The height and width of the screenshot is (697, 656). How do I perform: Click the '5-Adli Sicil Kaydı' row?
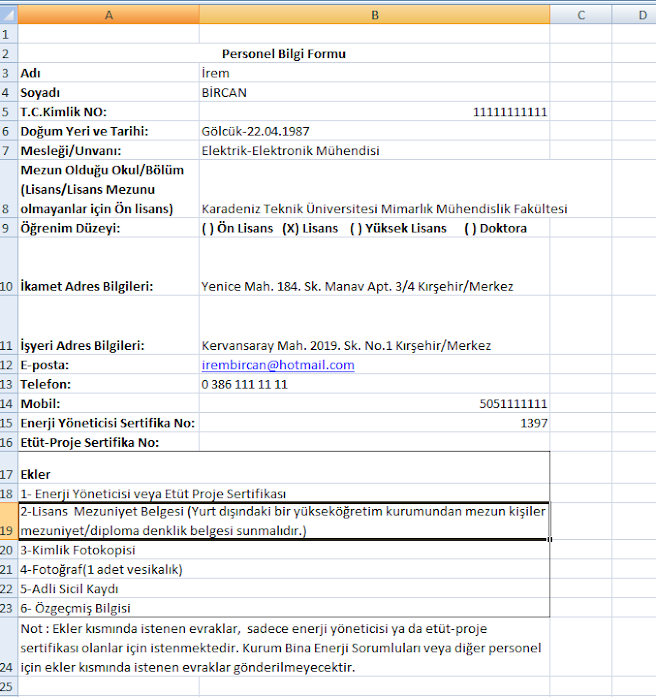click(x=284, y=589)
